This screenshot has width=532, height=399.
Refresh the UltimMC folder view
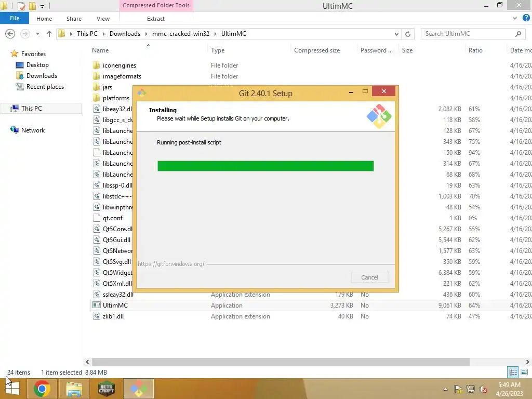pos(408,34)
